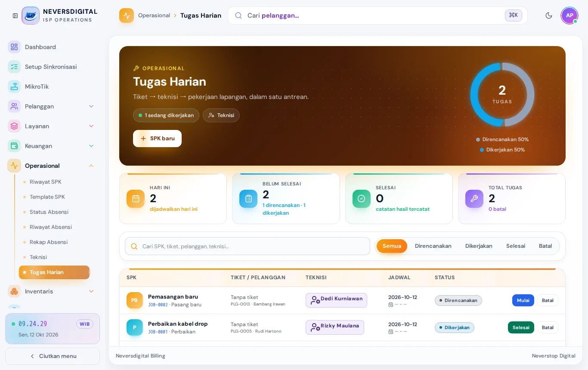Click Selesai button for Perbaikan kabel drop
Screen dimensions: 588x370
pos(521,327)
